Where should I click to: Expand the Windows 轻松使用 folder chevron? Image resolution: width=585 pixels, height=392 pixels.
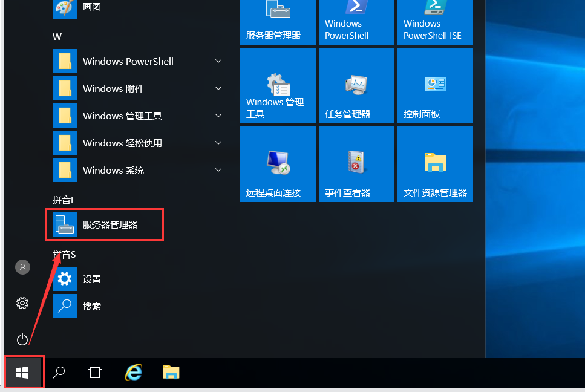click(218, 143)
